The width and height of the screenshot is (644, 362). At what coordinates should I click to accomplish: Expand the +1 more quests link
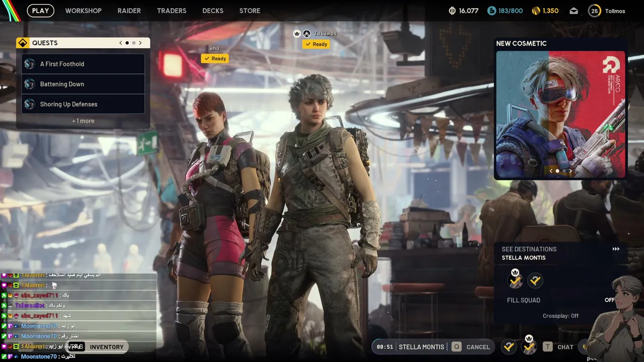pyautogui.click(x=83, y=121)
